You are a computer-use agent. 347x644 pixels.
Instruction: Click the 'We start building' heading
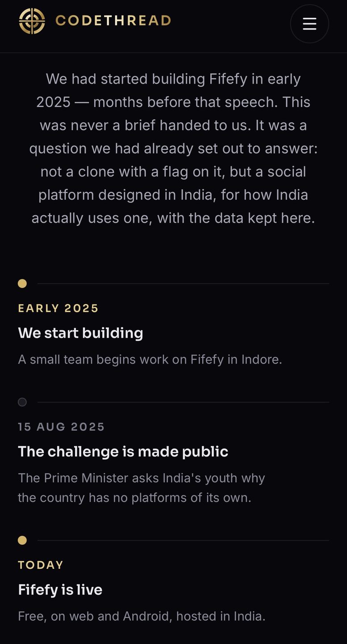point(80,333)
